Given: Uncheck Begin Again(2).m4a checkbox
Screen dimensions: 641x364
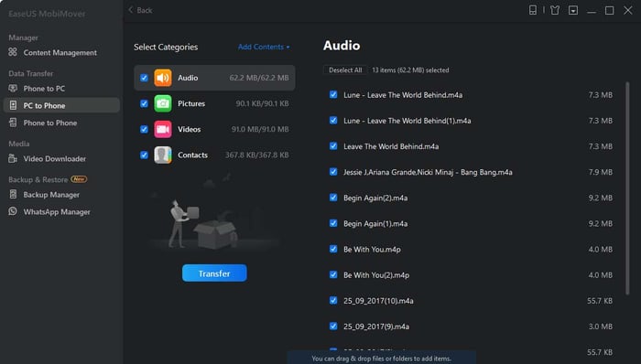Looking at the screenshot, I should [333, 198].
